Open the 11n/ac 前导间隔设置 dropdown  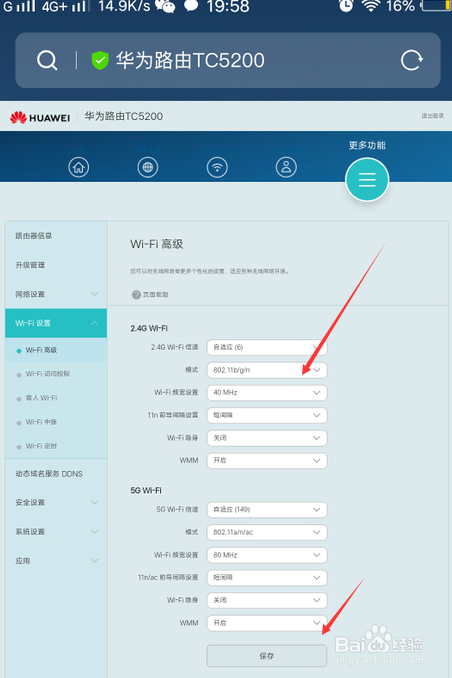(267, 578)
